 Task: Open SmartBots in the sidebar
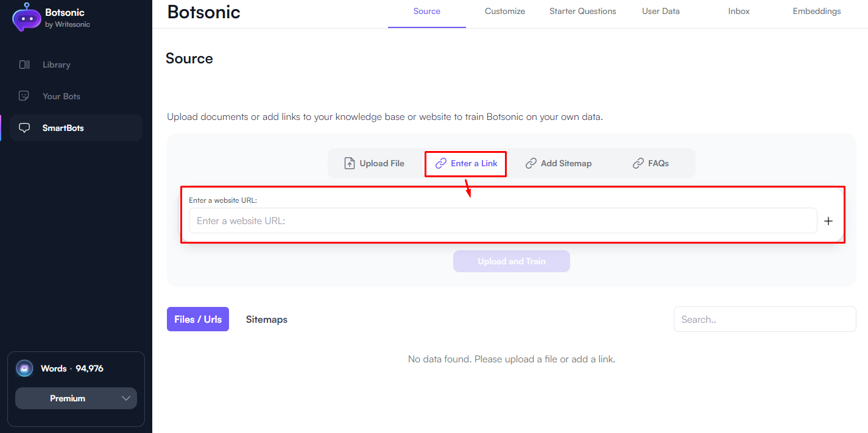pos(76,128)
